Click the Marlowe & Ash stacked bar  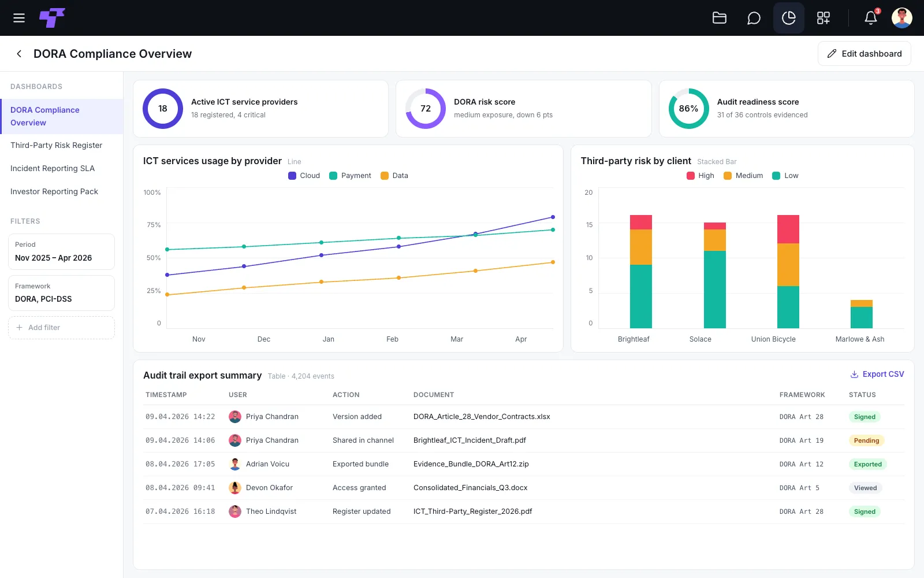click(x=862, y=314)
